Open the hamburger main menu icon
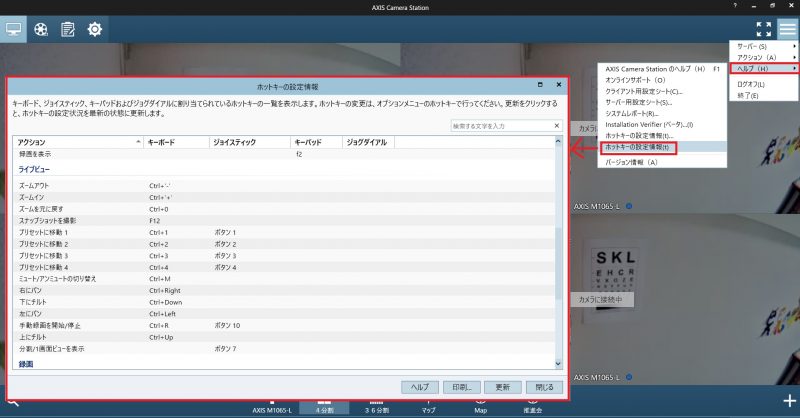The height and width of the screenshot is (418, 800). click(x=787, y=29)
